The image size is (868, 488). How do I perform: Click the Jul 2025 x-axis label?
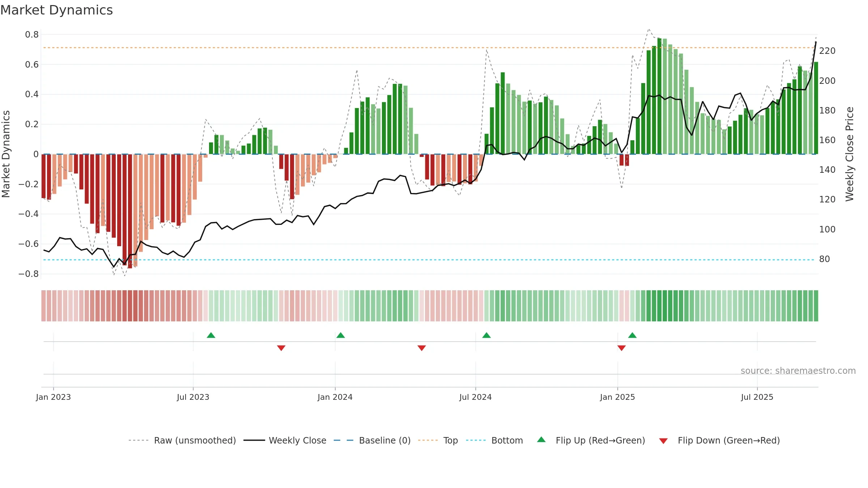[x=757, y=397]
